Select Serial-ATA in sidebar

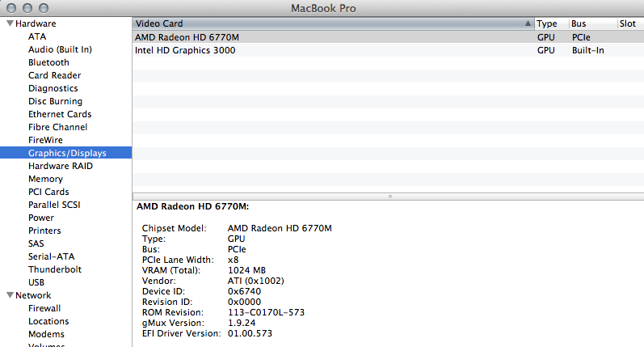point(52,256)
